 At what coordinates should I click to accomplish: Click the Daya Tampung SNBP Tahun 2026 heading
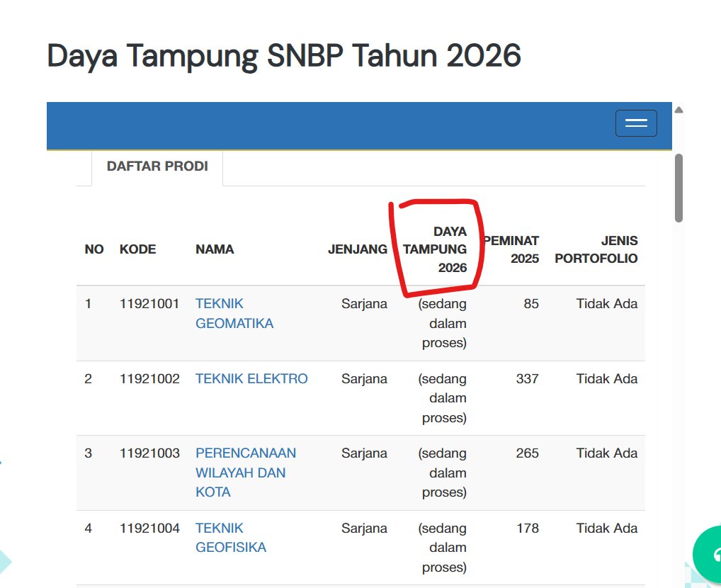(x=284, y=56)
